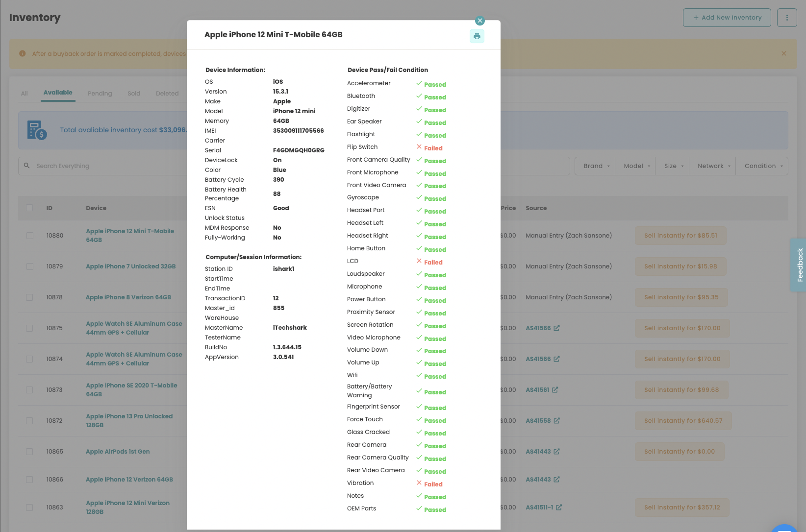Open external link icon next to AS41511-1

click(x=559, y=508)
